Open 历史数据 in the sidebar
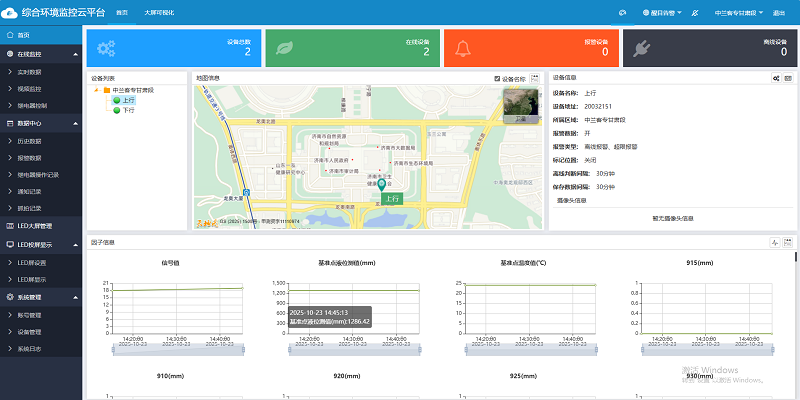The width and height of the screenshot is (800, 400). pos(33,140)
